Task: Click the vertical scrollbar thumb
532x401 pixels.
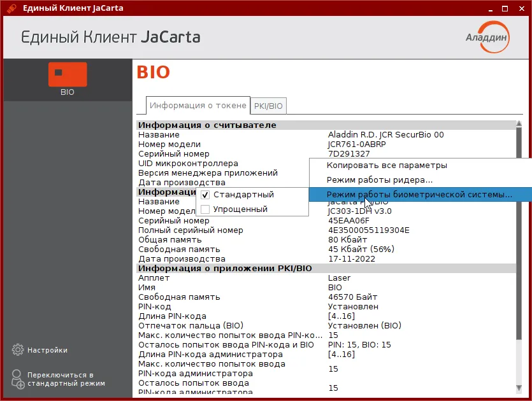Action: click(519, 234)
